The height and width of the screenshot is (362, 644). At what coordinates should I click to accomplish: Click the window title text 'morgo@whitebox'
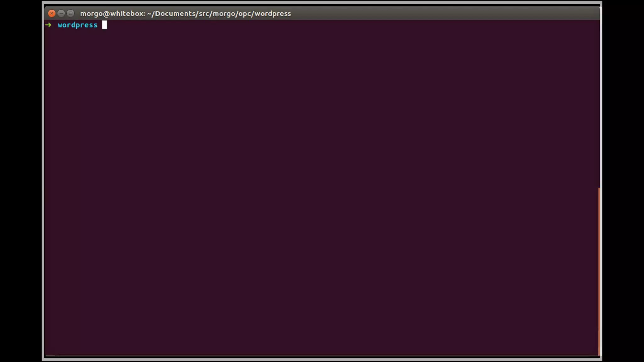click(112, 14)
